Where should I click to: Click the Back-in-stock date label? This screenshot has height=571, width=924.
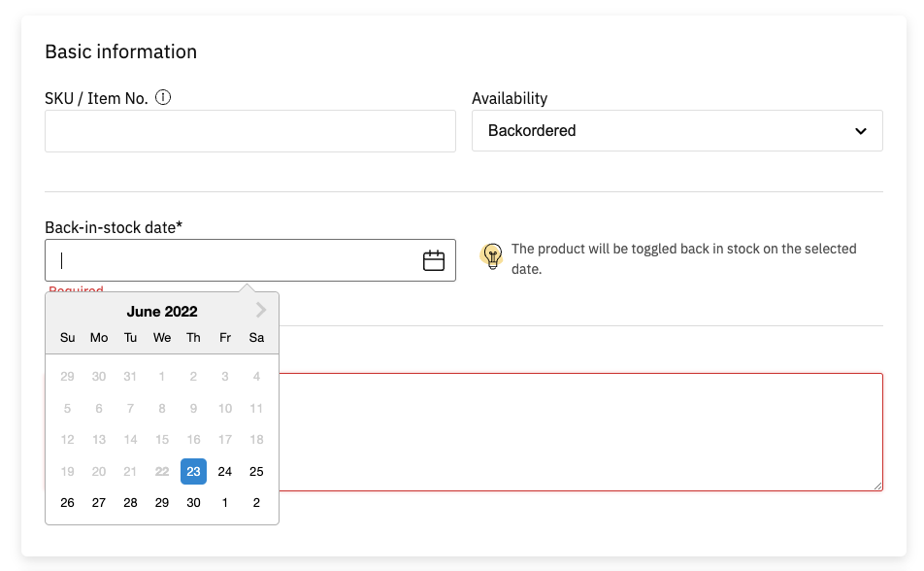tap(114, 227)
